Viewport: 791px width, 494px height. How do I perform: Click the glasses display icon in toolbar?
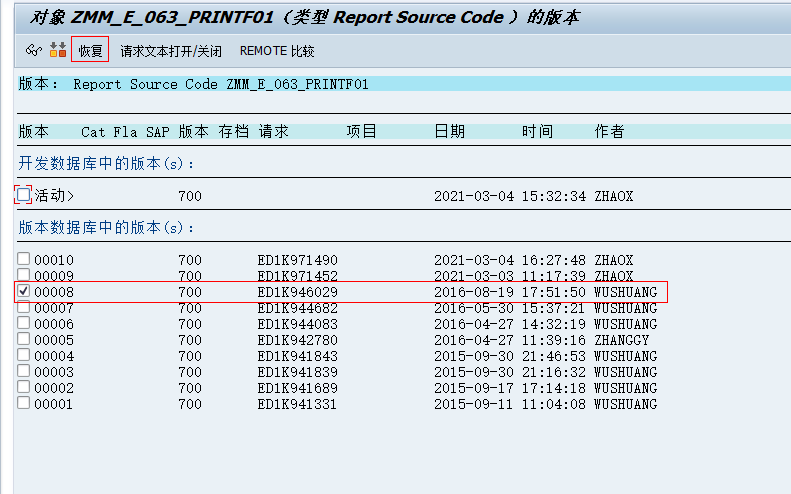pyautogui.click(x=33, y=50)
